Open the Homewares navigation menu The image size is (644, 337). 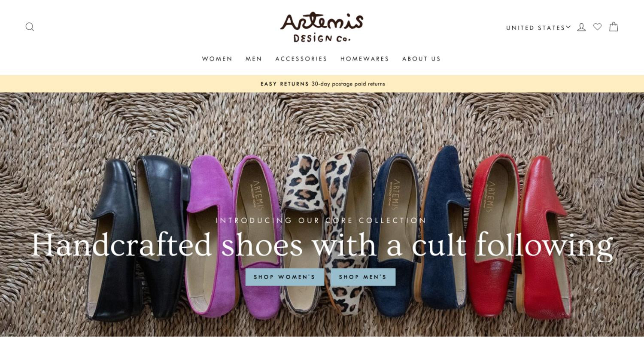(x=365, y=59)
